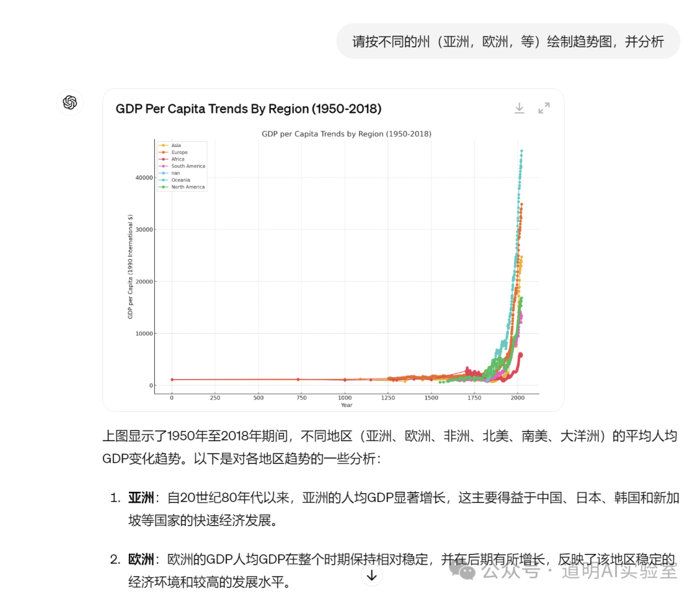Click the bold 欧洲 list heading

point(141,559)
